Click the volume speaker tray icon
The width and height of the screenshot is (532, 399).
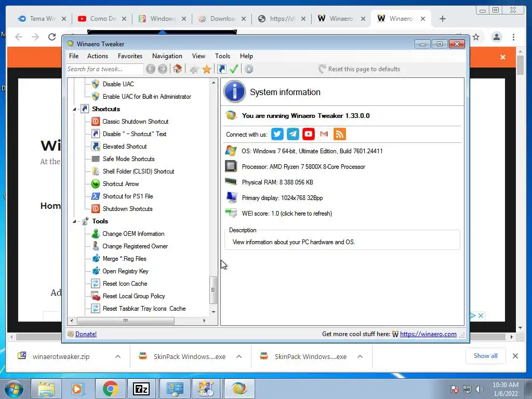(x=480, y=389)
